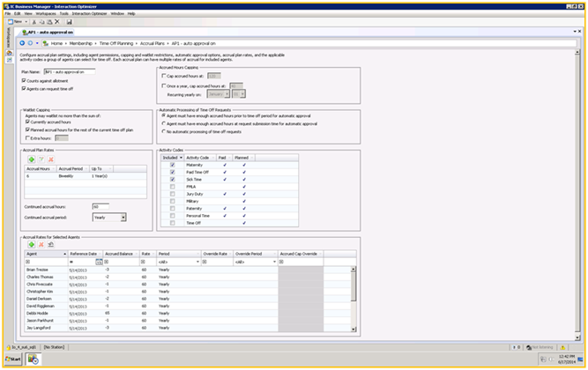Open the Continued accrual period dropdown
Viewport: 588px width, 370px height.
[x=123, y=217]
